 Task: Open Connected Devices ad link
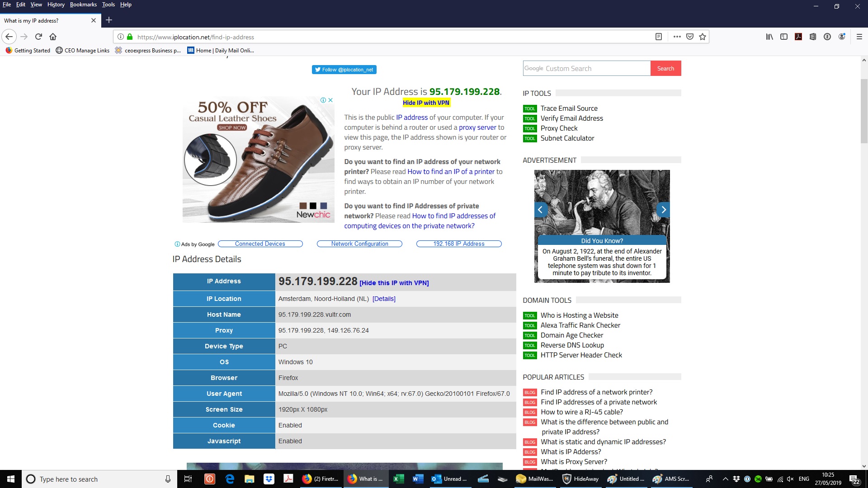click(260, 244)
